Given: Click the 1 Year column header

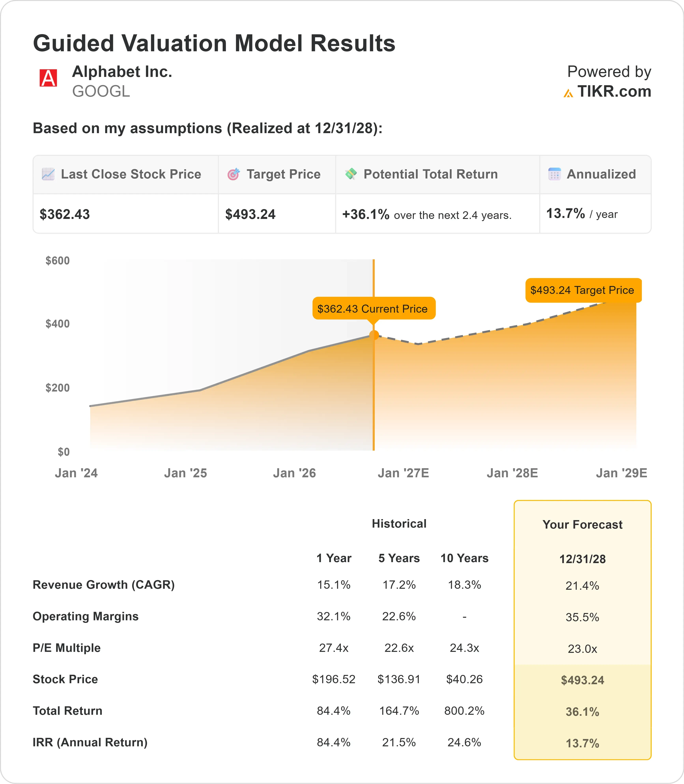Looking at the screenshot, I should point(334,558).
